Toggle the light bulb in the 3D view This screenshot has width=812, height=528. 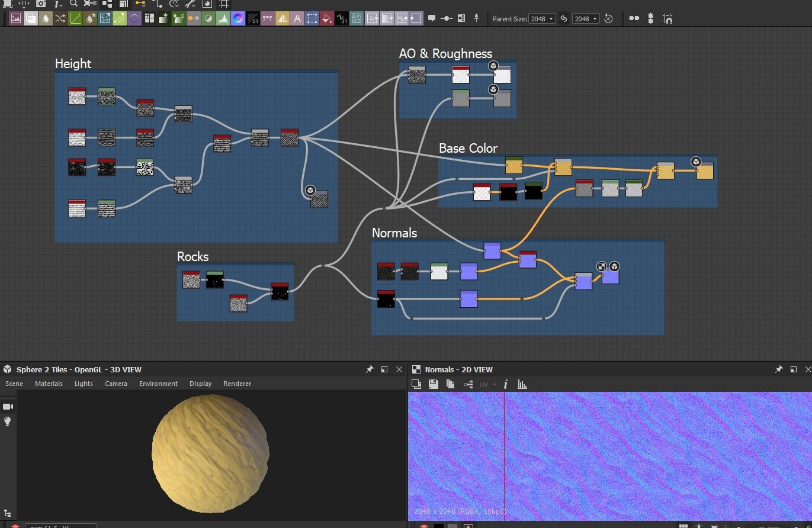tap(8, 421)
